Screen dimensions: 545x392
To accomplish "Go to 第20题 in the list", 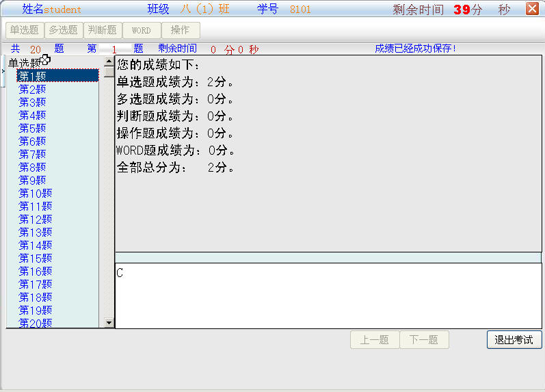I will point(35,323).
